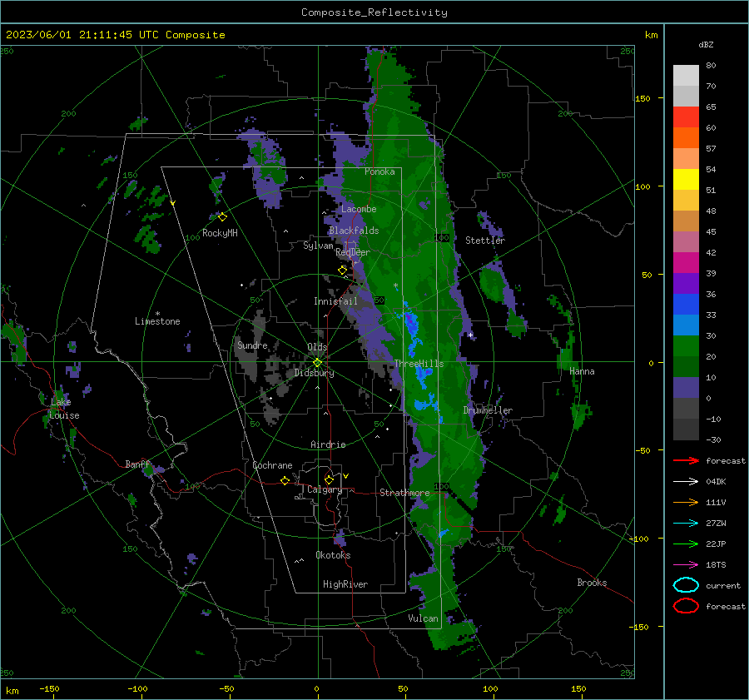Click the yellow diamond marker below Cochrane

coord(285,480)
